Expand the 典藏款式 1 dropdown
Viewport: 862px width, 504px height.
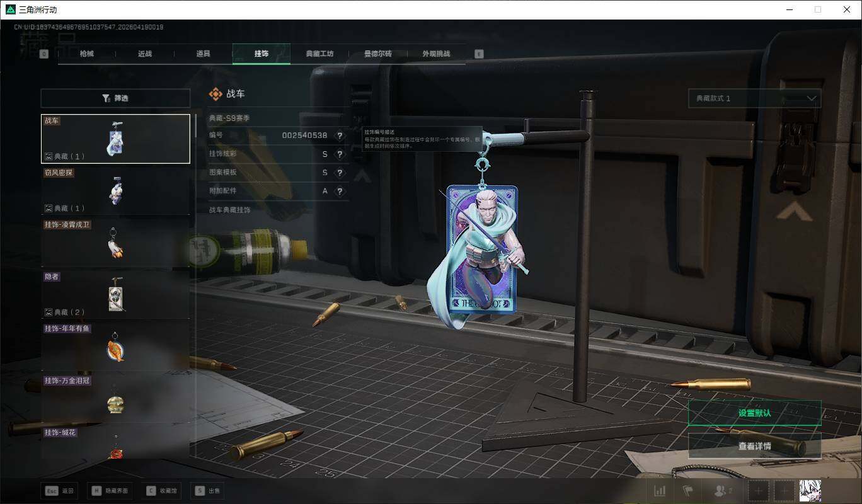click(x=754, y=98)
